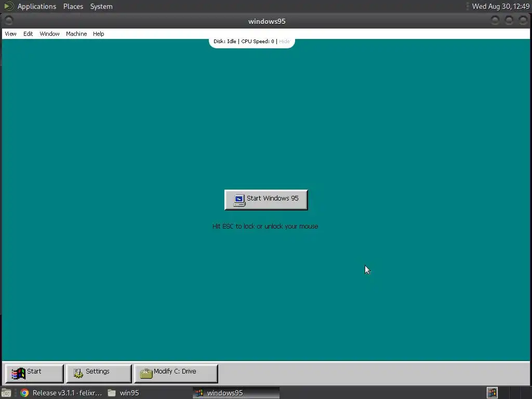Switch to the win95 folder taskbar item
The height and width of the screenshot is (399, 532).
(124, 393)
